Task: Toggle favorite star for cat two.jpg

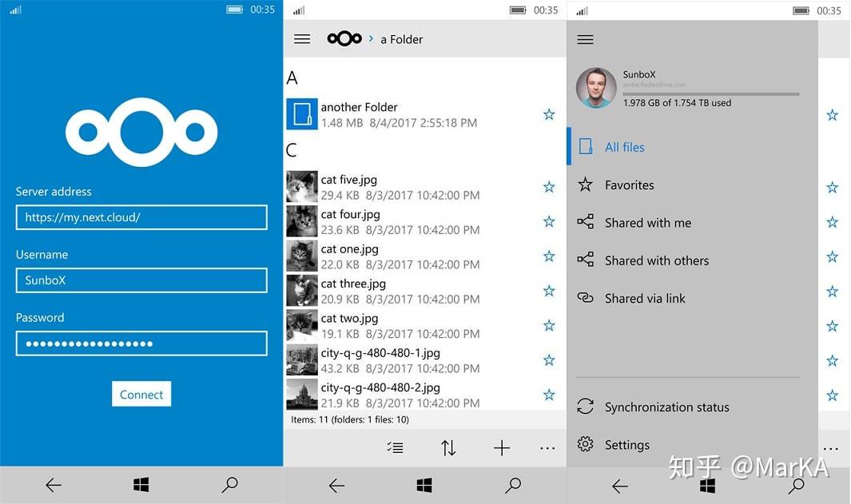Action: pos(549,326)
